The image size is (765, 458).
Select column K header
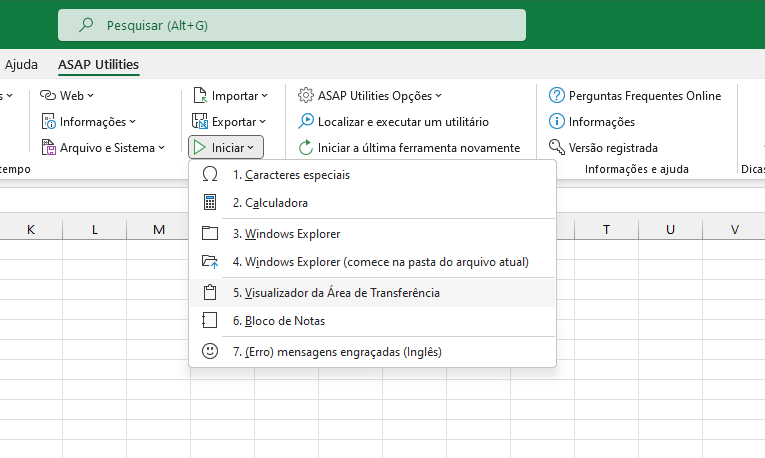point(31,229)
